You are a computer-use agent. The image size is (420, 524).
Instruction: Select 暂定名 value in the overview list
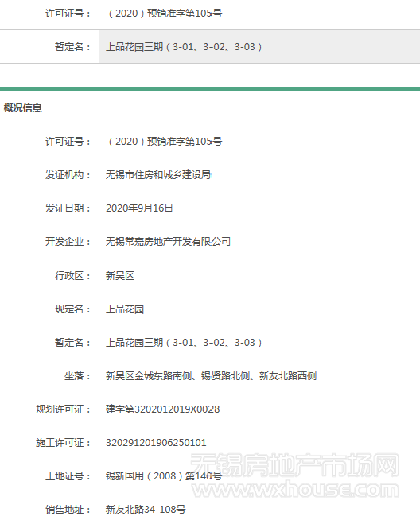click(x=184, y=343)
